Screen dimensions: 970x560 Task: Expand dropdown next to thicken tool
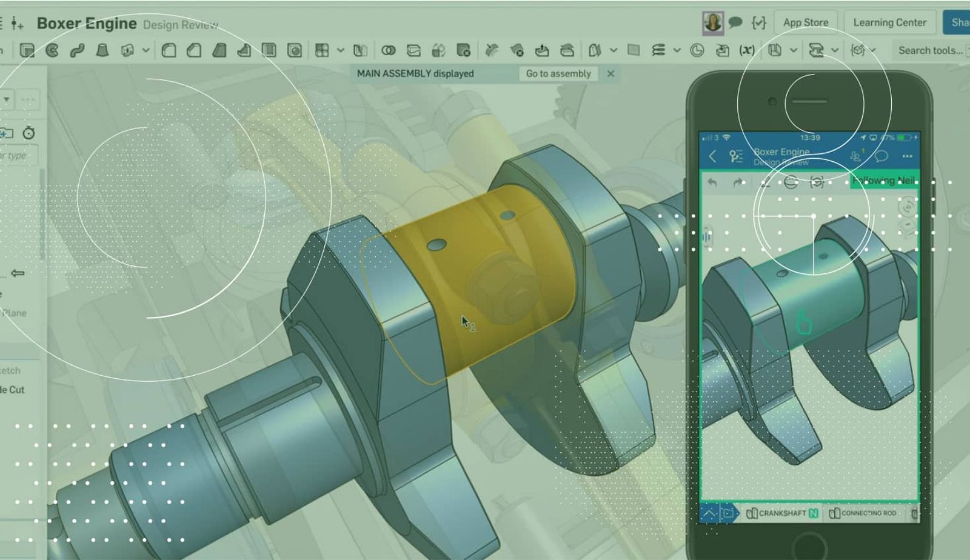pos(145,50)
